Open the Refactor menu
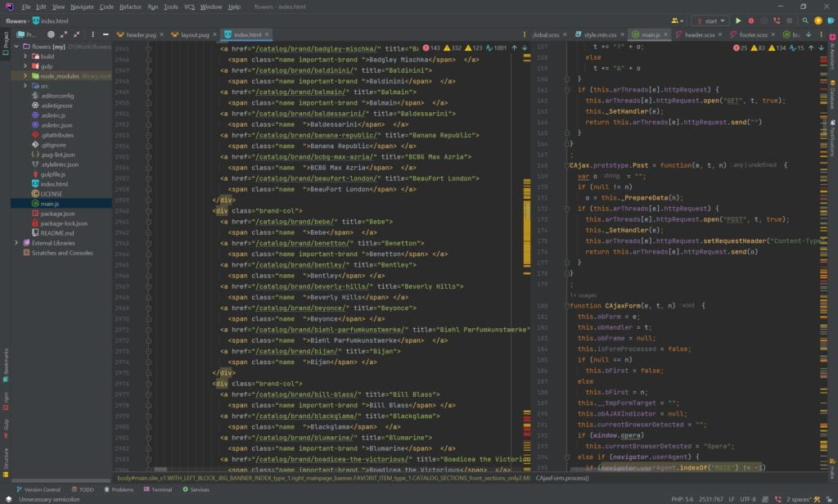The height and width of the screenshot is (504, 838). point(130,7)
